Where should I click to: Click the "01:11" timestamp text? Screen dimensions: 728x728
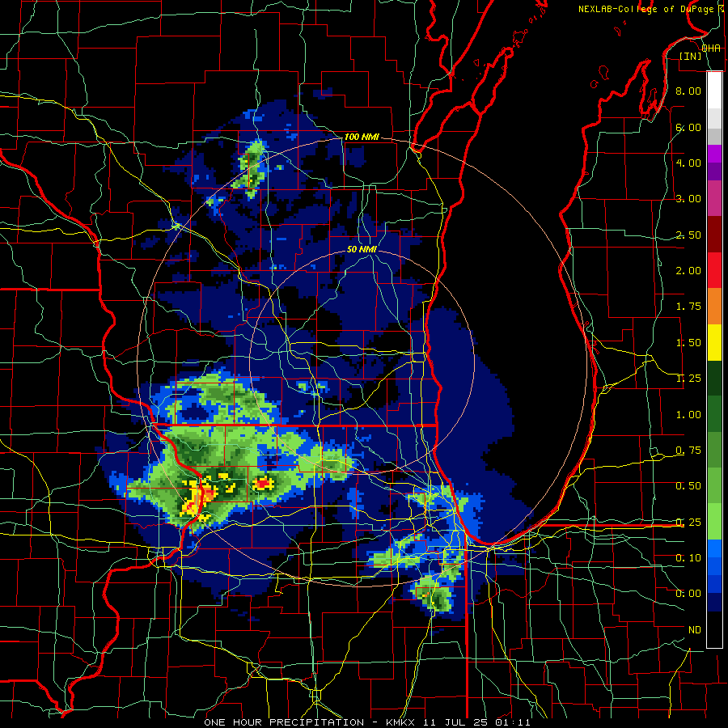[x=513, y=722]
